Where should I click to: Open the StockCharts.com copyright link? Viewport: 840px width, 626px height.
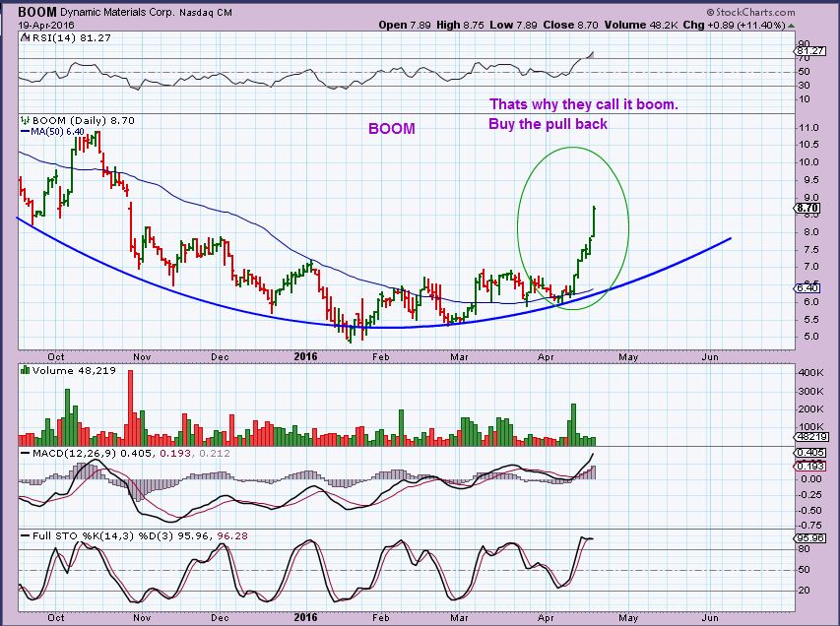click(x=750, y=12)
